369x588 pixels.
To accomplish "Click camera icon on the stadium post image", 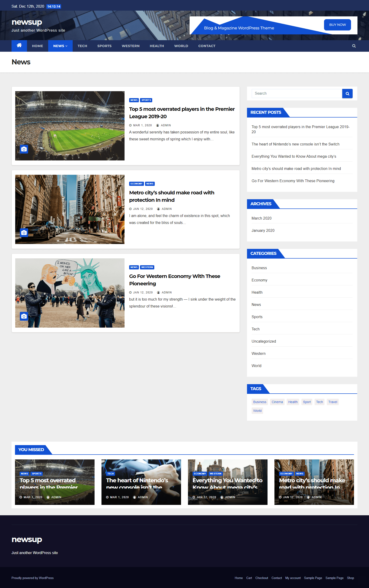I will pos(24,149).
